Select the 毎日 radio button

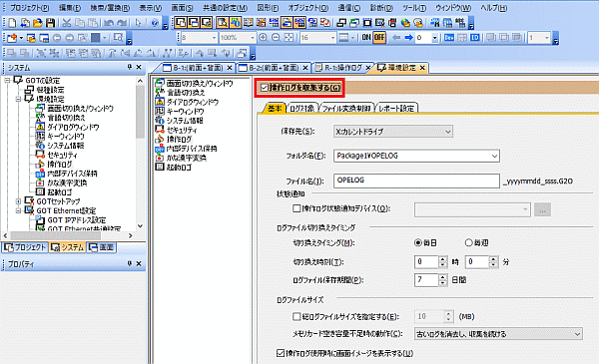(418, 242)
